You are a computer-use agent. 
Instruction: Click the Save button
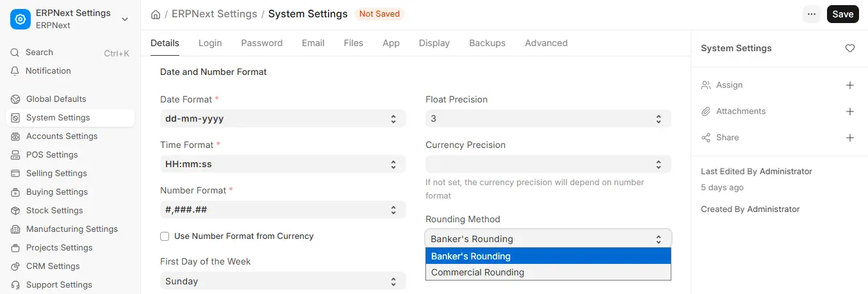[x=843, y=14]
